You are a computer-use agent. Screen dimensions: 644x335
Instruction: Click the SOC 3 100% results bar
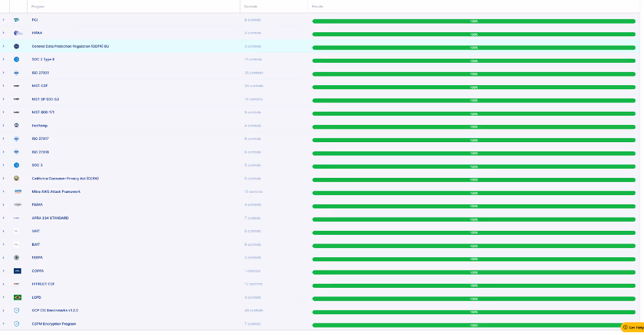(474, 166)
